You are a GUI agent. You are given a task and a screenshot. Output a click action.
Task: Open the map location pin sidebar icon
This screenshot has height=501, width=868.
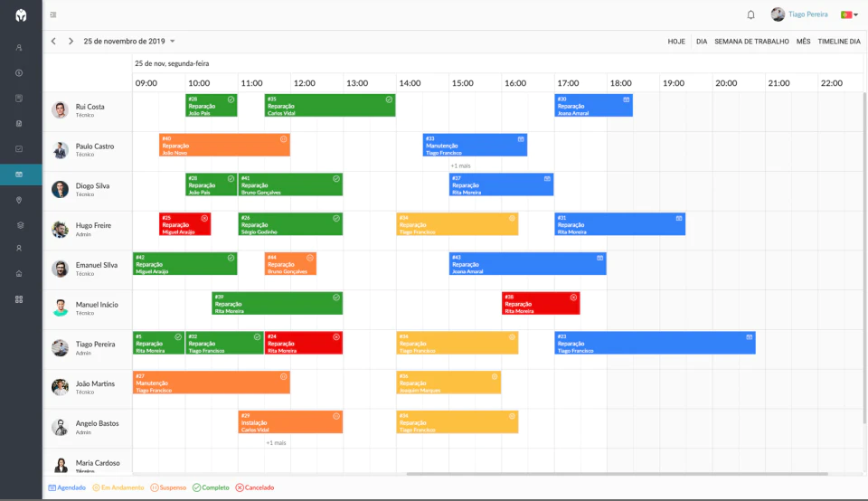[x=19, y=200]
